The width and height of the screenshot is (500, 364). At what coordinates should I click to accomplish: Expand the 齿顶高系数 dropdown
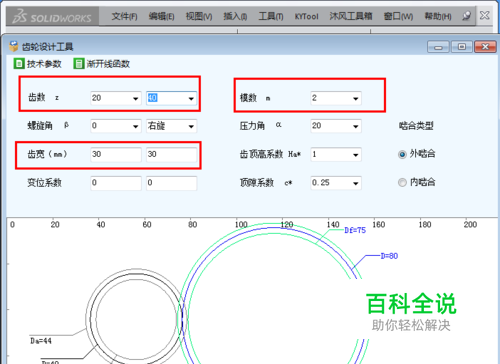click(356, 155)
